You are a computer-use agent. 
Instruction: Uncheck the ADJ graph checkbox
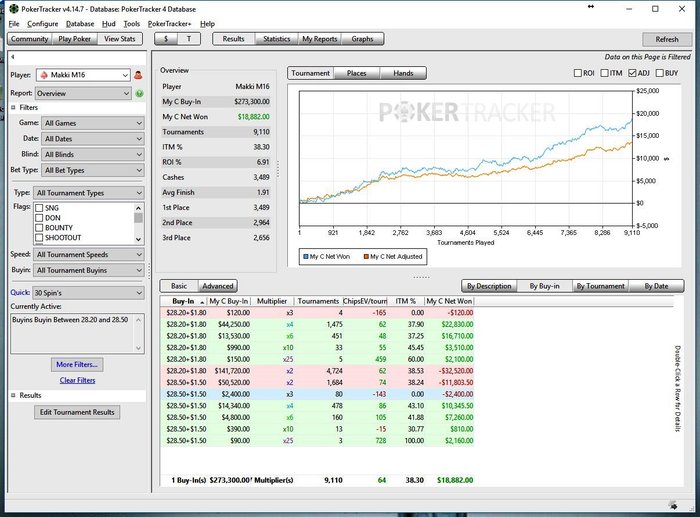[632, 73]
